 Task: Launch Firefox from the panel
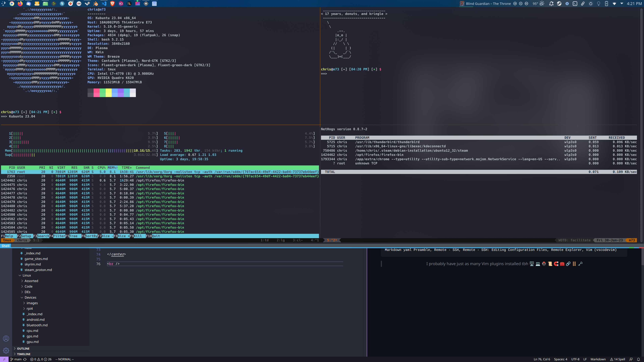[20, 4]
